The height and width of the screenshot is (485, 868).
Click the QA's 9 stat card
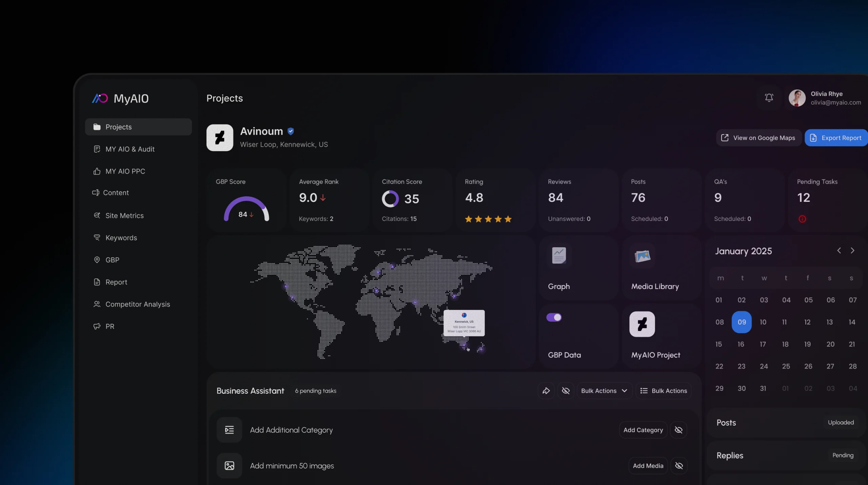[x=745, y=200]
